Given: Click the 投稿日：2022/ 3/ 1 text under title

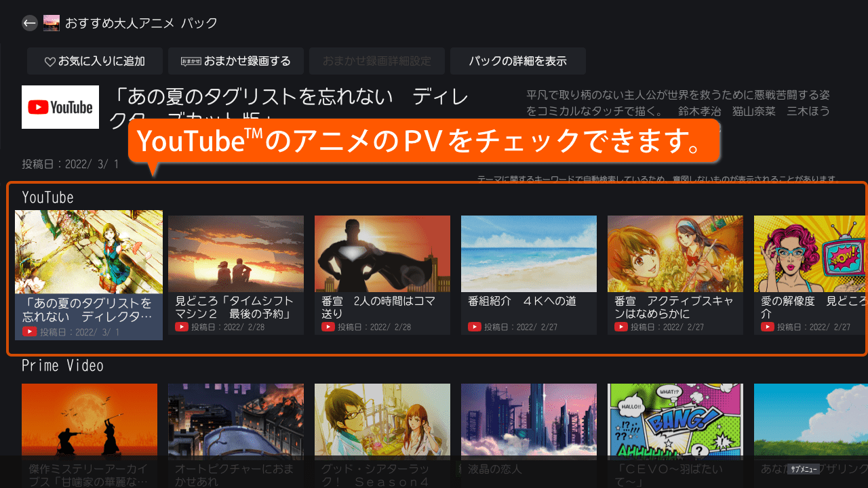Looking at the screenshot, I should tap(71, 164).
